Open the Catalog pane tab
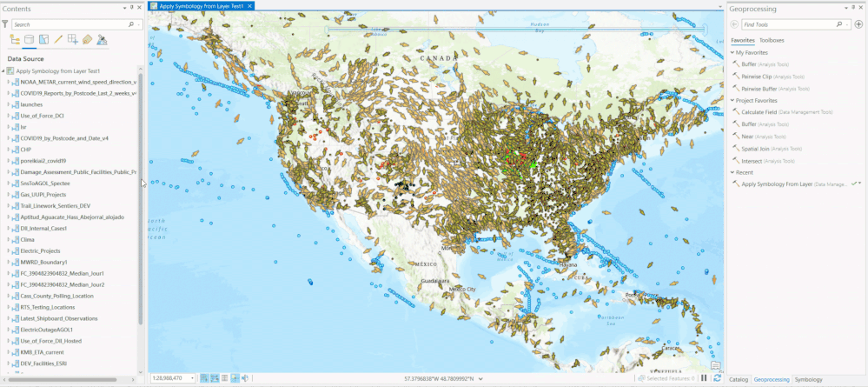Viewport: 868px width, 387px height. click(x=739, y=380)
